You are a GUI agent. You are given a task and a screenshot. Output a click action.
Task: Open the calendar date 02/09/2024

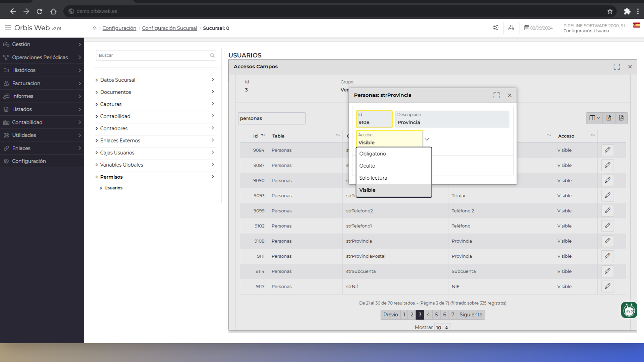pyautogui.click(x=538, y=28)
